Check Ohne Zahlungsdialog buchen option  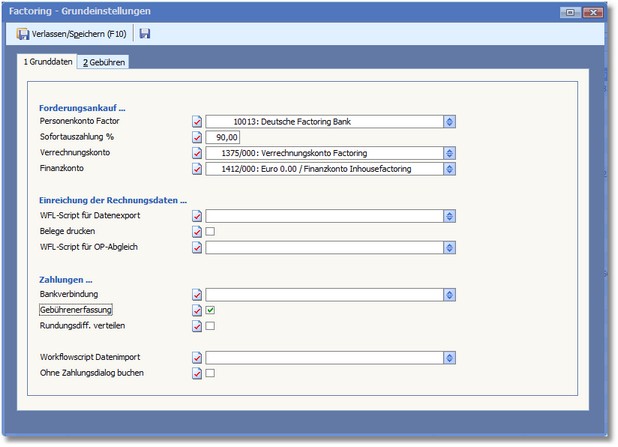click(211, 373)
